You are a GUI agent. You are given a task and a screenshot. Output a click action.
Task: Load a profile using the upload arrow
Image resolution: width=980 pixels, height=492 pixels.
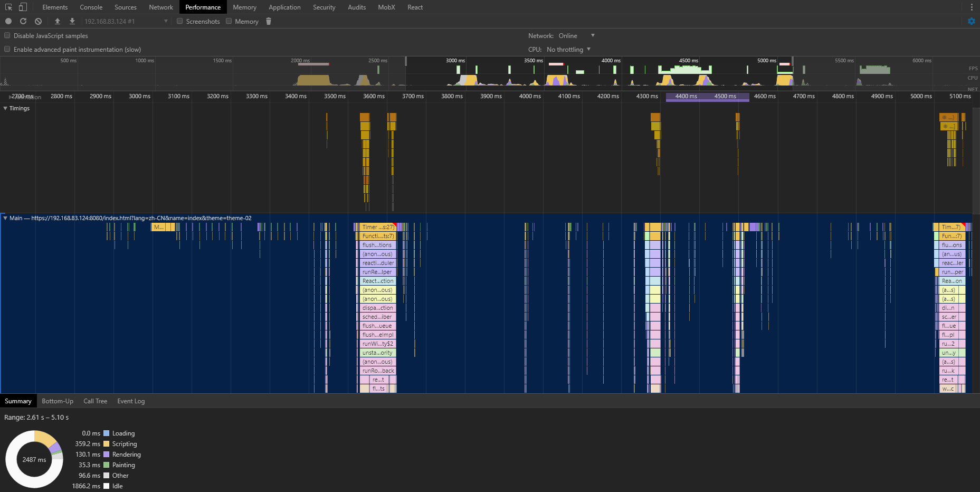pos(58,21)
